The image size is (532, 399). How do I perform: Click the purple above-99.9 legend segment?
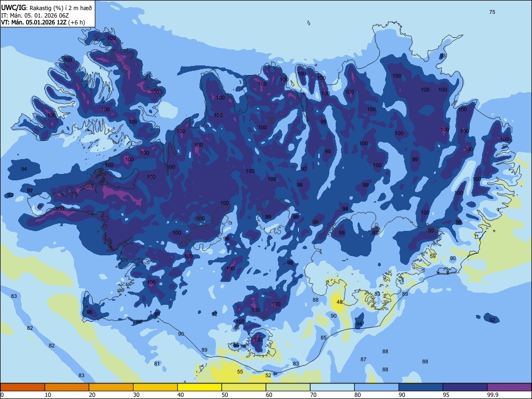[x=509, y=387]
